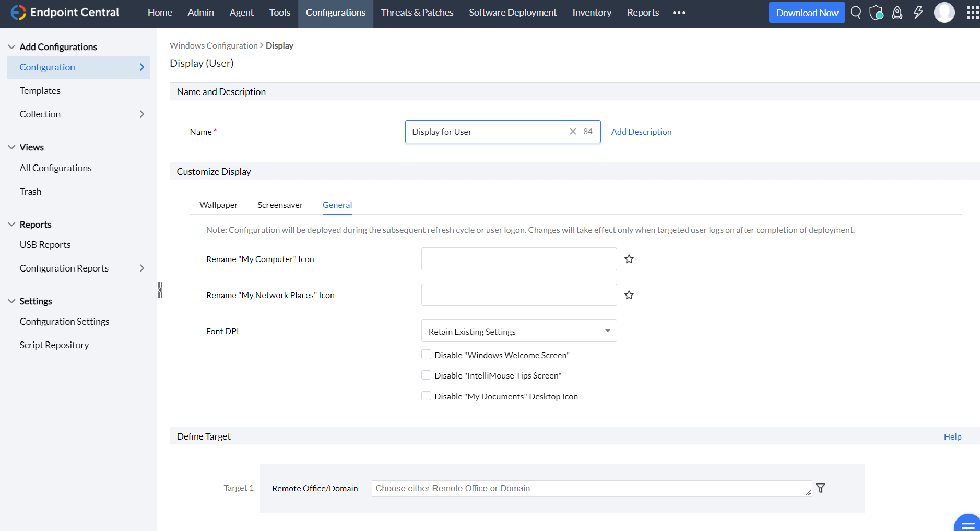The width and height of the screenshot is (980, 531).
Task: Click the Add Description link
Action: pyautogui.click(x=641, y=132)
